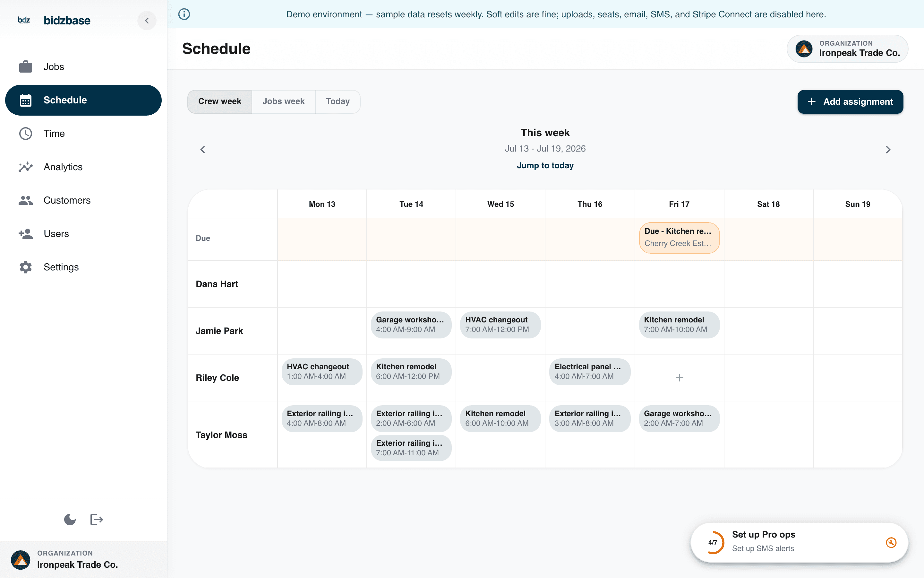The height and width of the screenshot is (578, 924).
Task: Switch to Crew week tab
Action: coord(219,101)
